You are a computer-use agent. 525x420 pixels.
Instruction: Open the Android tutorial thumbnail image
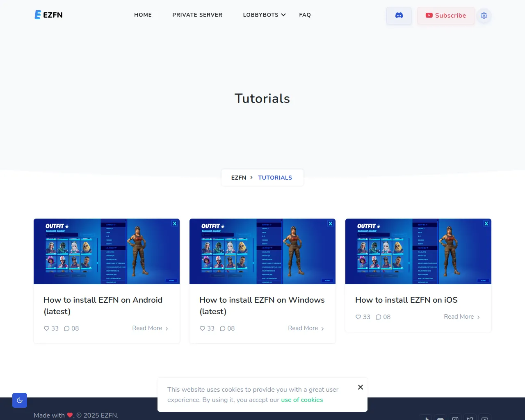click(x=107, y=251)
